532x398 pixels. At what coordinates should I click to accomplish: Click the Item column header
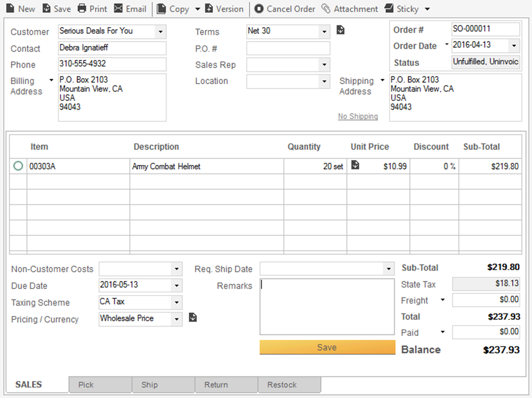[39, 147]
